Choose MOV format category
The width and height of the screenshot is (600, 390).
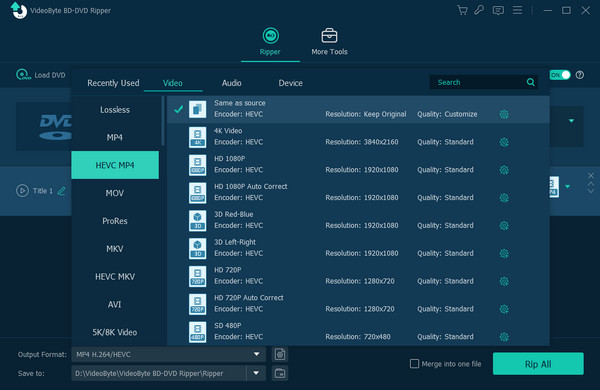pyautogui.click(x=115, y=193)
